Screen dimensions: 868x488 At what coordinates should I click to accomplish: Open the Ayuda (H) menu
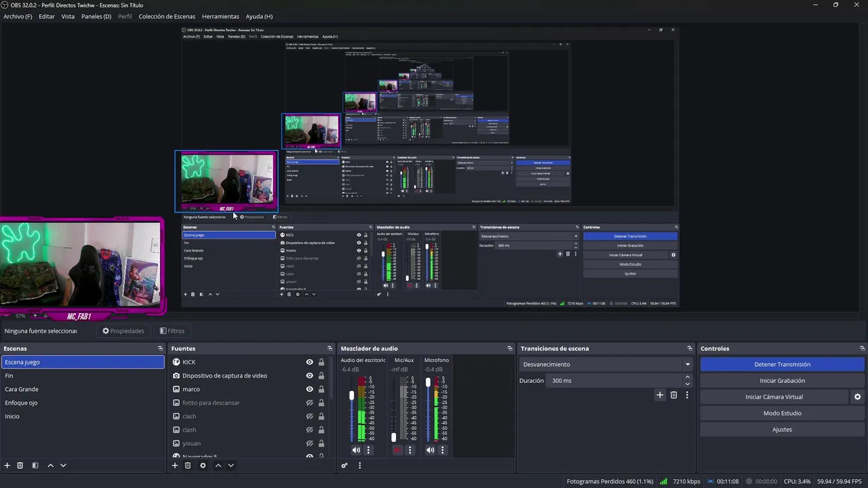tap(259, 16)
